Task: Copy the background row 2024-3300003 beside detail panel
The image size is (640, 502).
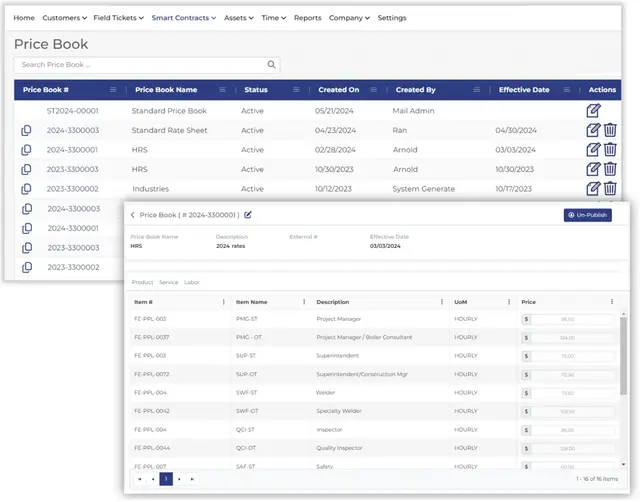Action: click(27, 209)
